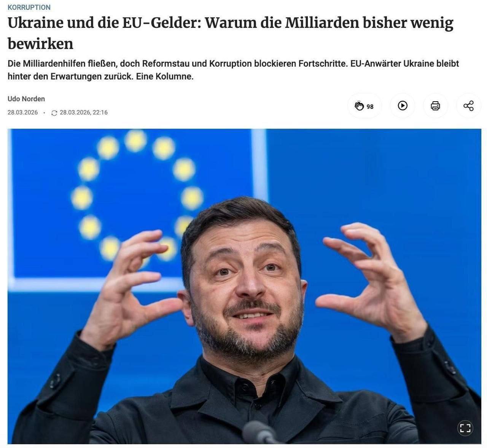Open author Udo Norden's profile
Screen dimensions: 487x448
(x=26, y=99)
